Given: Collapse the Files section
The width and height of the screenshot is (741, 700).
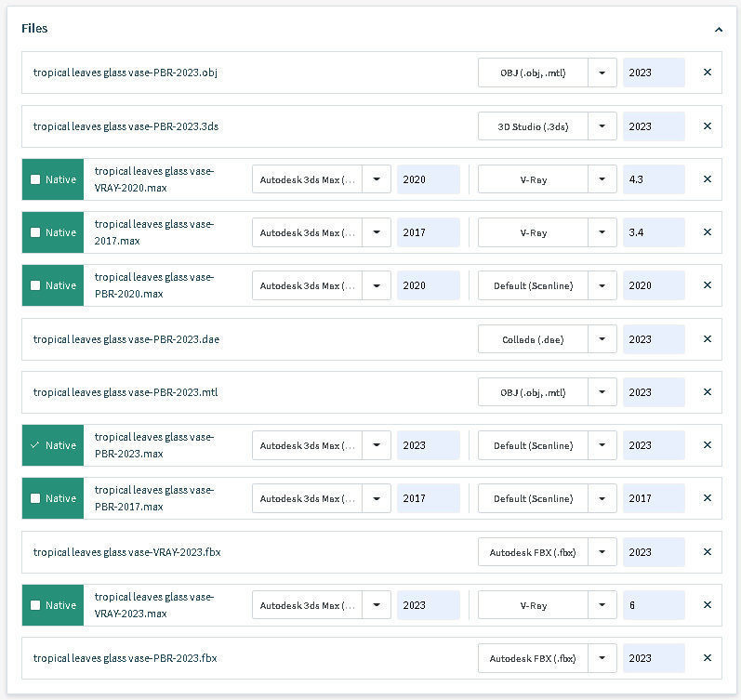Looking at the screenshot, I should [718, 29].
